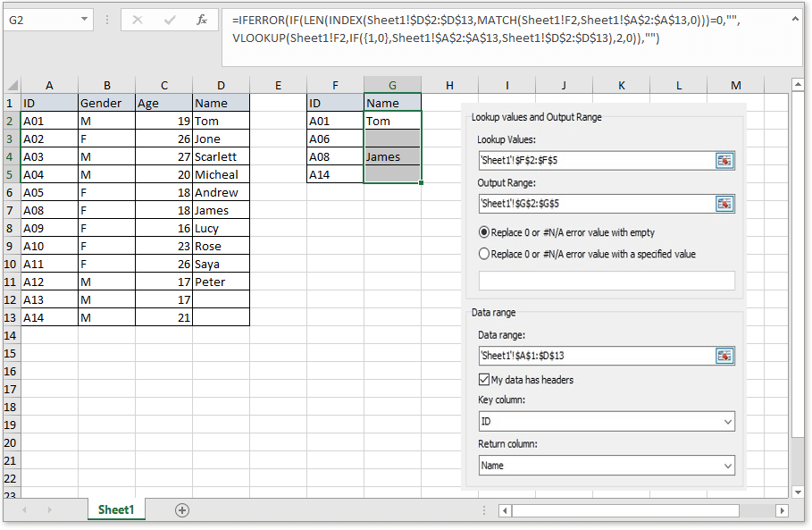Click range selector icon for Lookup Values
The height and width of the screenshot is (530, 812).
point(724,160)
